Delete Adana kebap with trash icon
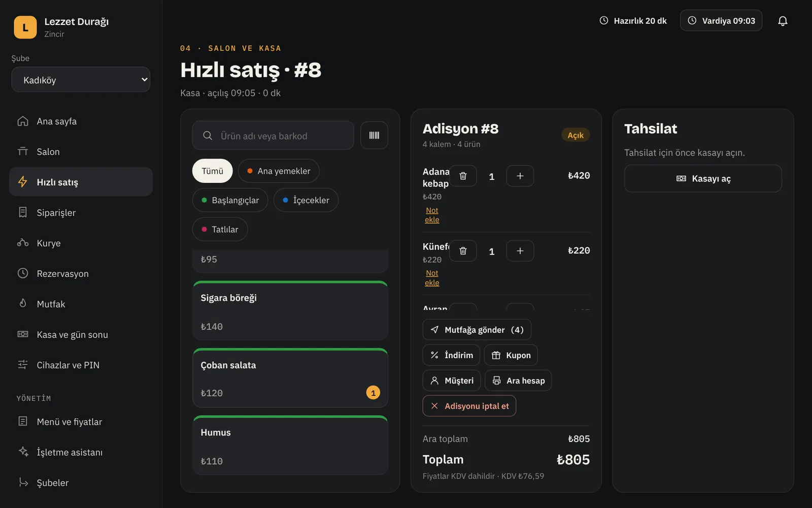This screenshot has width=812, height=508. coord(463,176)
